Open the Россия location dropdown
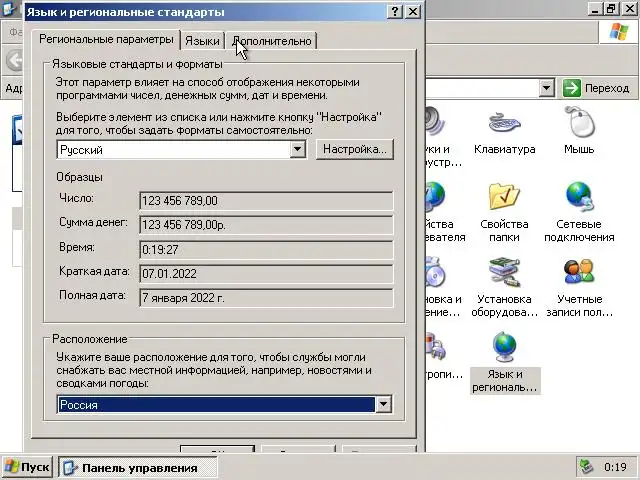The width and height of the screenshot is (640, 480). pos(383,404)
